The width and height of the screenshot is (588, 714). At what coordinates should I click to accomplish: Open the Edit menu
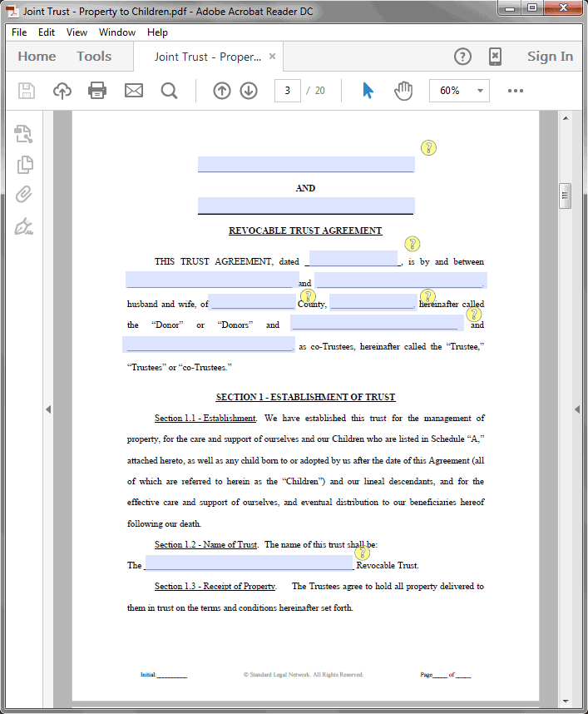click(47, 32)
